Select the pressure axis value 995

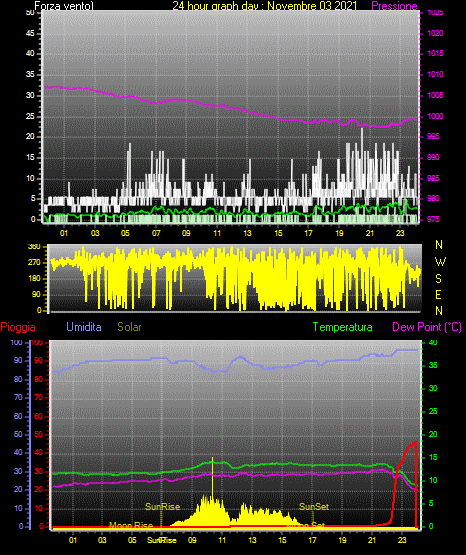click(433, 136)
